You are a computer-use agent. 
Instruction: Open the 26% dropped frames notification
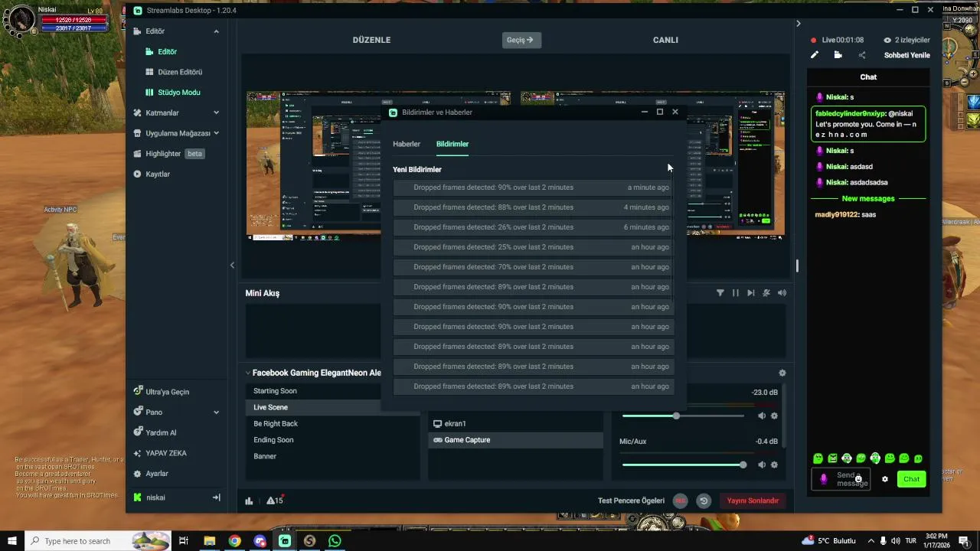(534, 227)
